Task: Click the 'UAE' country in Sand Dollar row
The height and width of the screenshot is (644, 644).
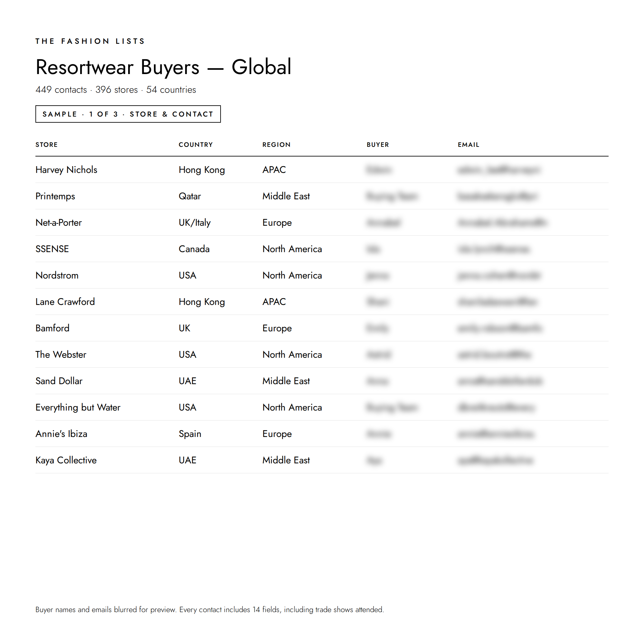Action: [187, 381]
